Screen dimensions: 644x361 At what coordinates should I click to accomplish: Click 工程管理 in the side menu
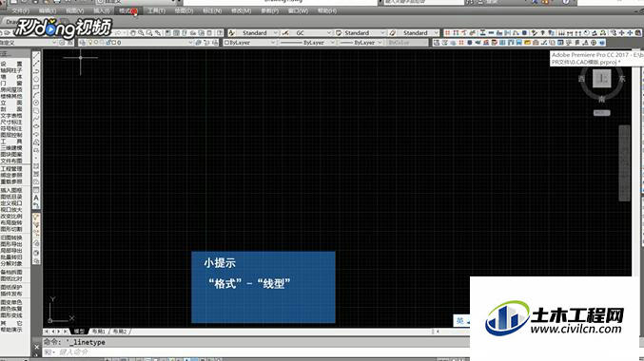tap(11, 169)
